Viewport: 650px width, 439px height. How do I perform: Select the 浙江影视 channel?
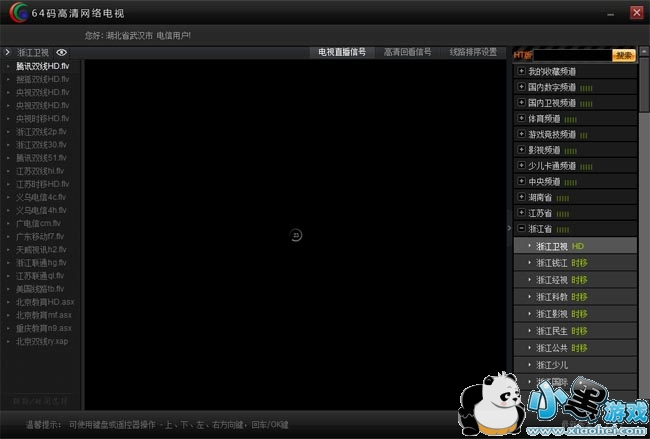[575, 314]
